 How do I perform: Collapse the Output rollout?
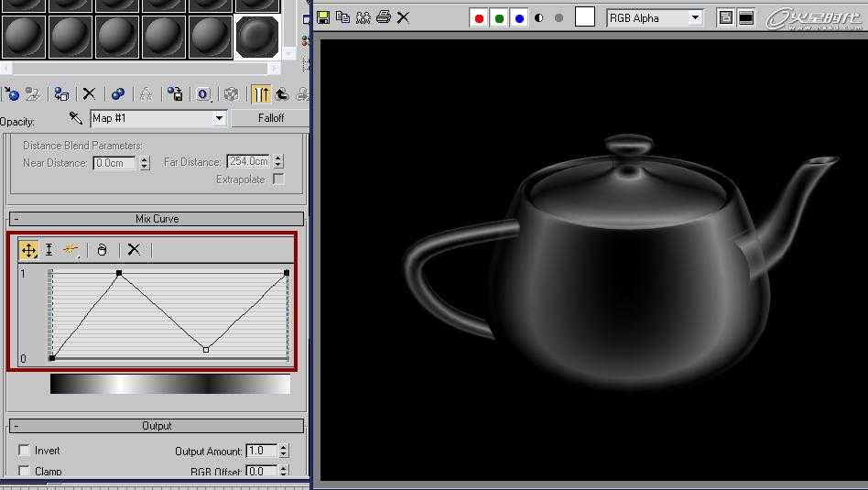coord(157,426)
